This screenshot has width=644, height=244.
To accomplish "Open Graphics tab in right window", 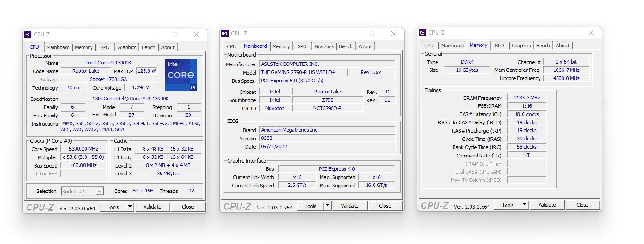I will click(522, 46).
